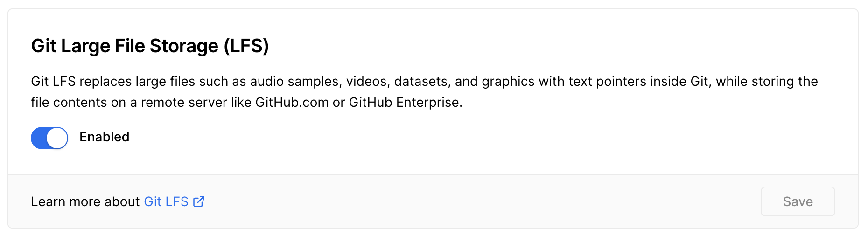Open the Git LFS documentation link
868x236 pixels.
click(x=166, y=201)
